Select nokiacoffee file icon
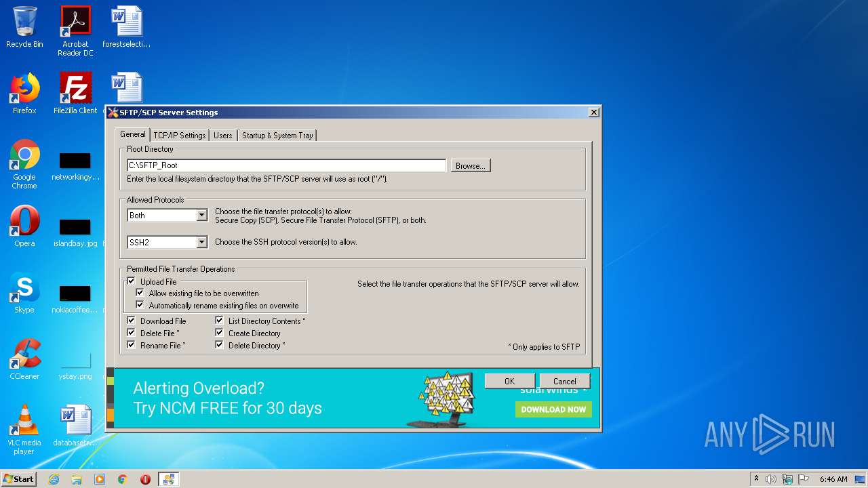The width and height of the screenshot is (868, 488). point(75,299)
